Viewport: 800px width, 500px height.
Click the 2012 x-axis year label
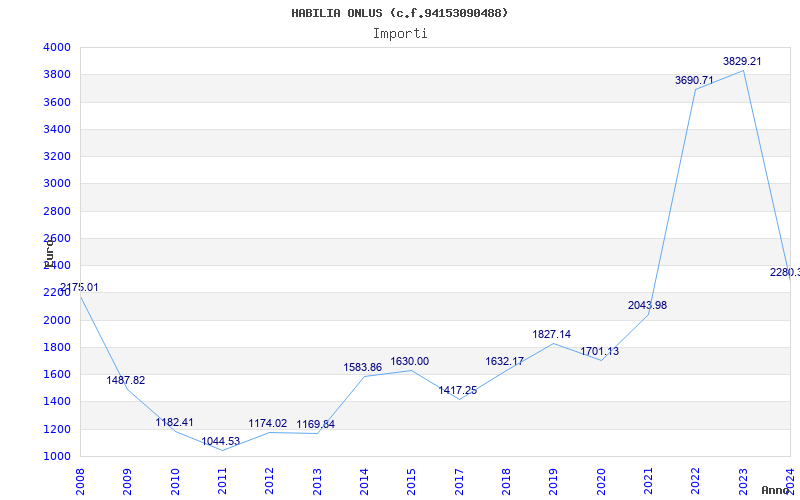269,482
